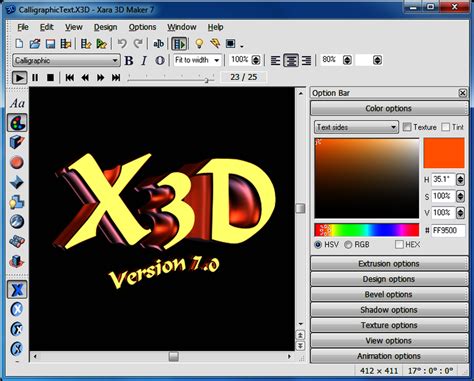
Task: Click the redo arrow icon
Action: click(138, 43)
